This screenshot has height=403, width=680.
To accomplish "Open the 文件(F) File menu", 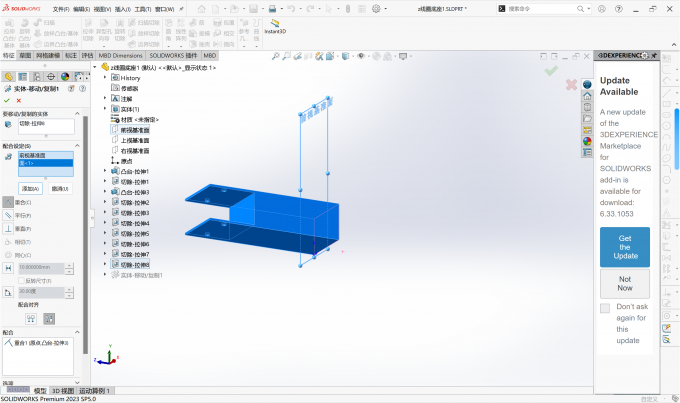I will click(61, 9).
